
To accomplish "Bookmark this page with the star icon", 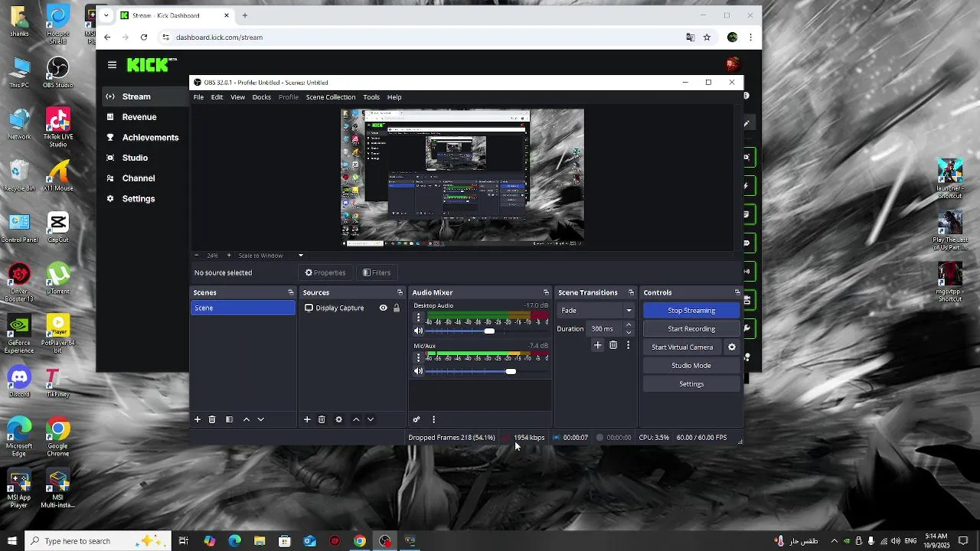I will 707,37.
